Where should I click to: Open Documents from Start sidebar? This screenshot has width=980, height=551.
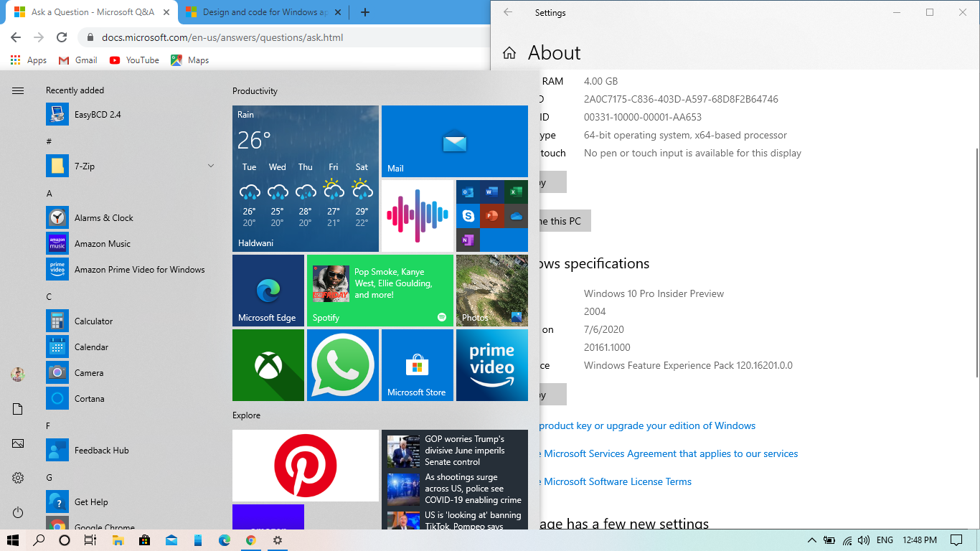(18, 409)
